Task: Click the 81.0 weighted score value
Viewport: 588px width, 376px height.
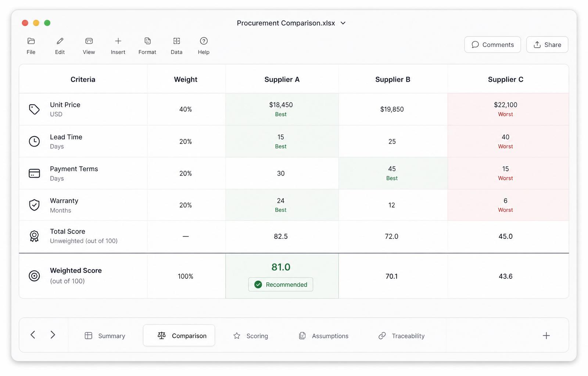Action: [281, 267]
